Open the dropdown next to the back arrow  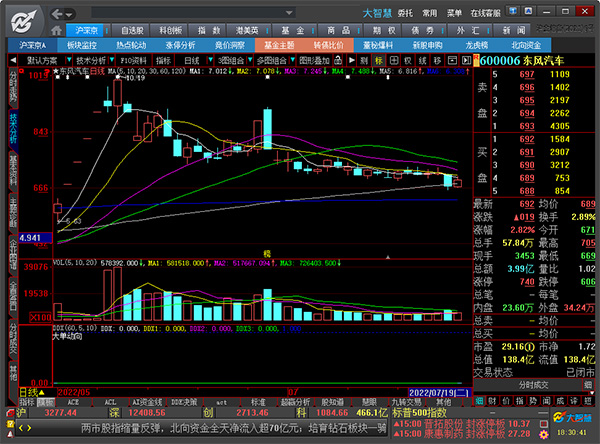[x=69, y=15]
